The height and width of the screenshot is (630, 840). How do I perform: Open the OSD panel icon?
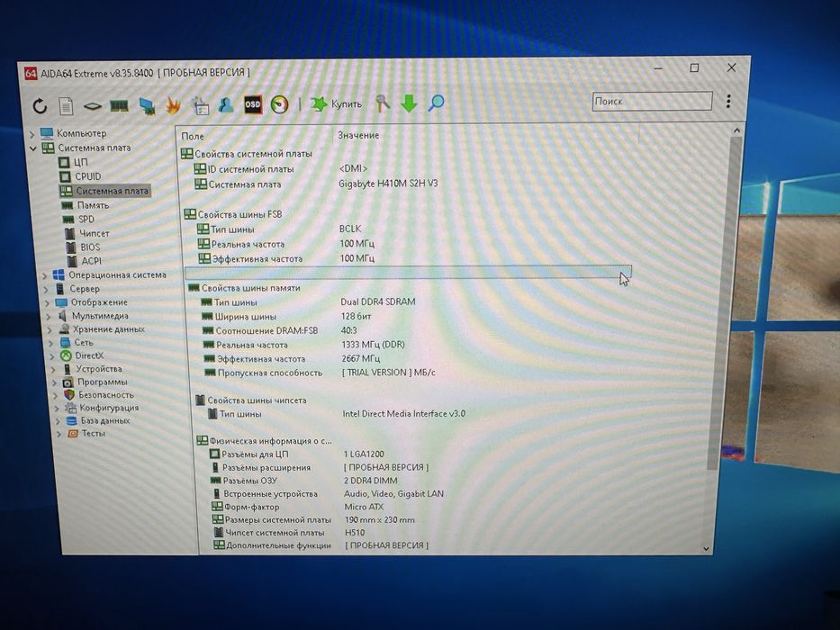252,104
